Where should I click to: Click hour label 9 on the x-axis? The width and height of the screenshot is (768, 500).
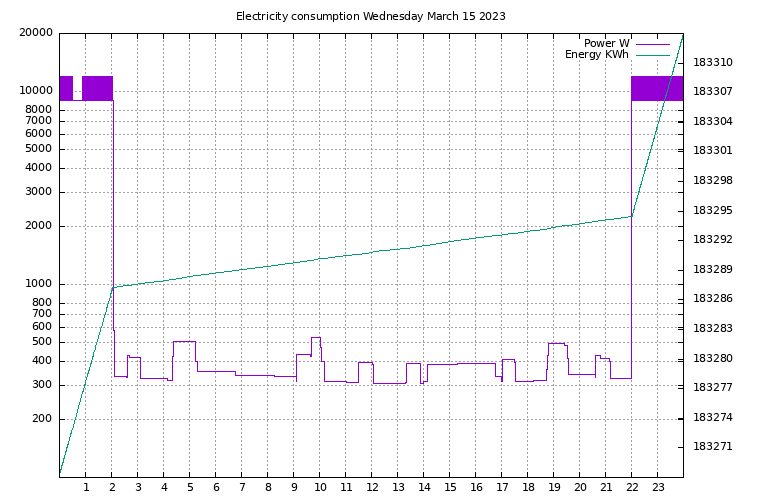click(x=294, y=487)
